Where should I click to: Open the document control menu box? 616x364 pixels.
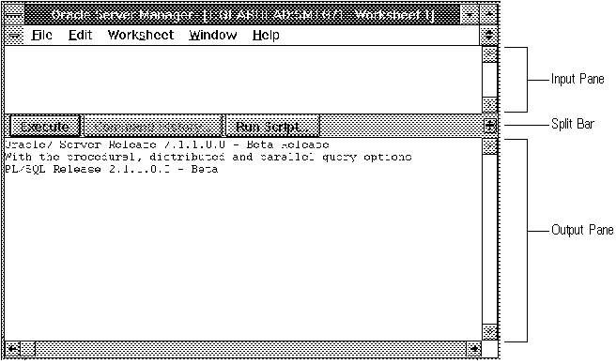[14, 35]
